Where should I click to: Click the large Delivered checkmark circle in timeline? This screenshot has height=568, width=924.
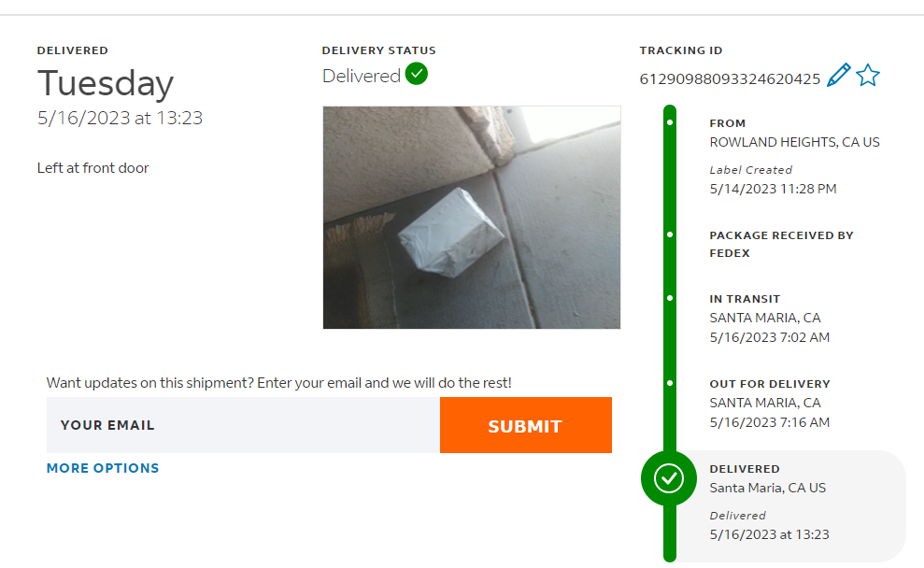pos(669,478)
